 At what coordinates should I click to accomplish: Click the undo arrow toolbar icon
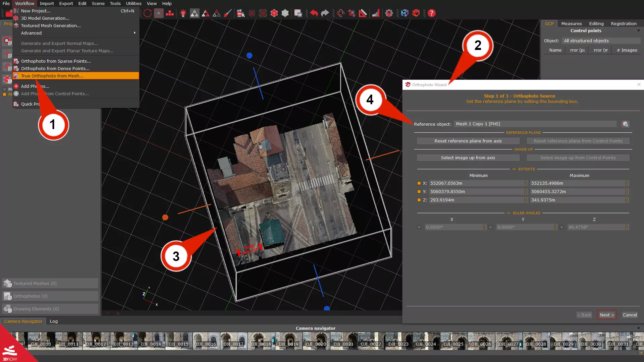pyautogui.click(x=314, y=13)
